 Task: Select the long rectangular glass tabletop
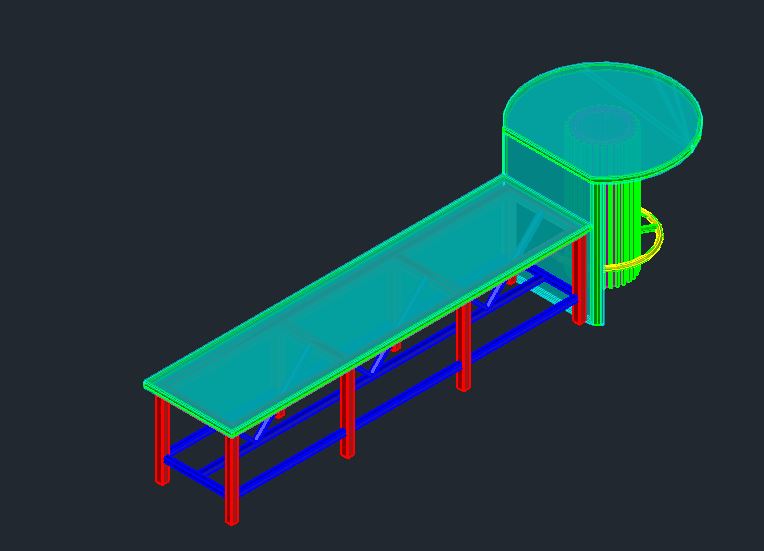coord(366,306)
